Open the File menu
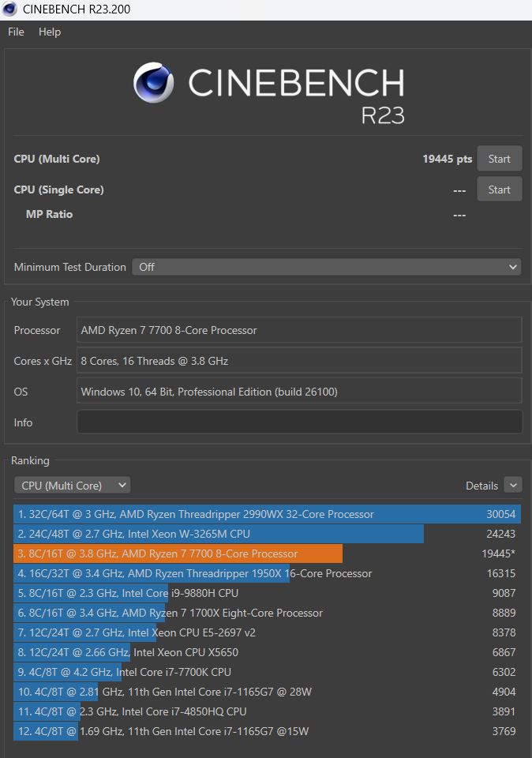The height and width of the screenshot is (758, 532). (16, 32)
